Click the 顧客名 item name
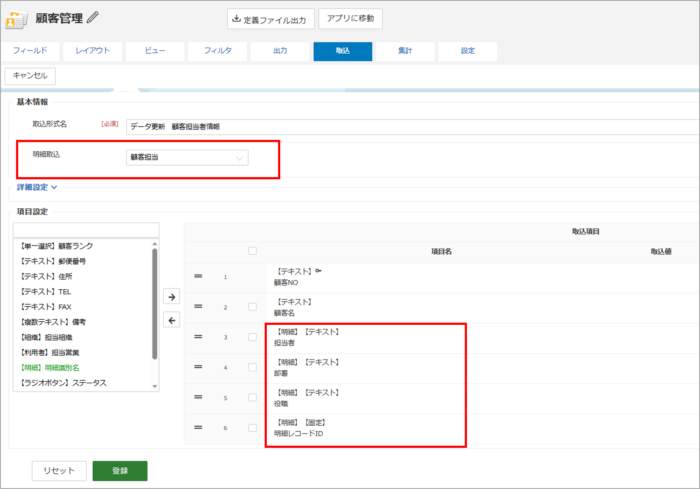700x489 pixels. pyautogui.click(x=284, y=313)
